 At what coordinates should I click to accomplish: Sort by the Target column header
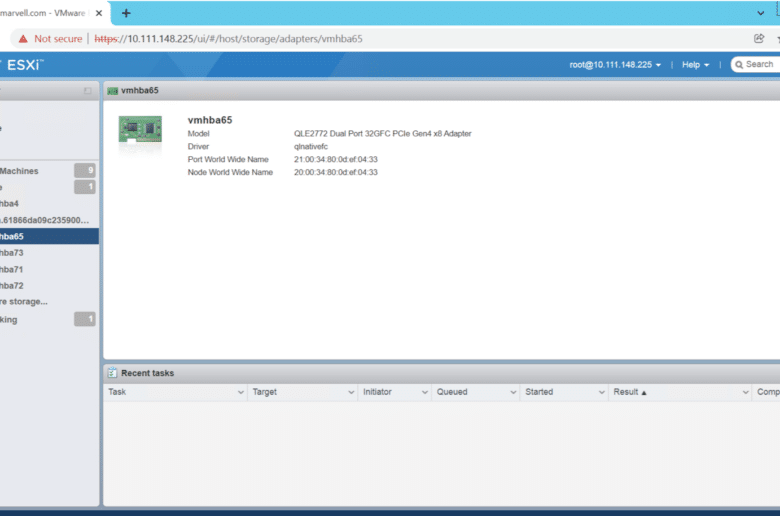pos(264,392)
